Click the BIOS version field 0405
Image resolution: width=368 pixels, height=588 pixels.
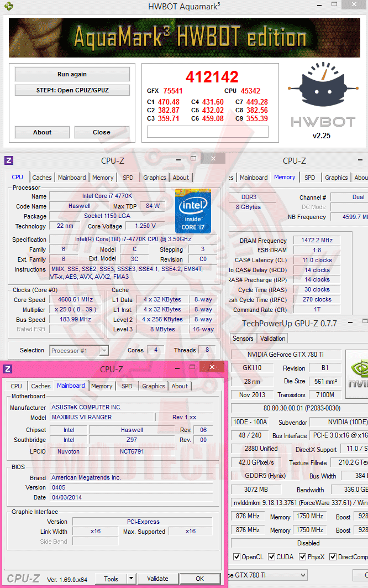pos(131,487)
